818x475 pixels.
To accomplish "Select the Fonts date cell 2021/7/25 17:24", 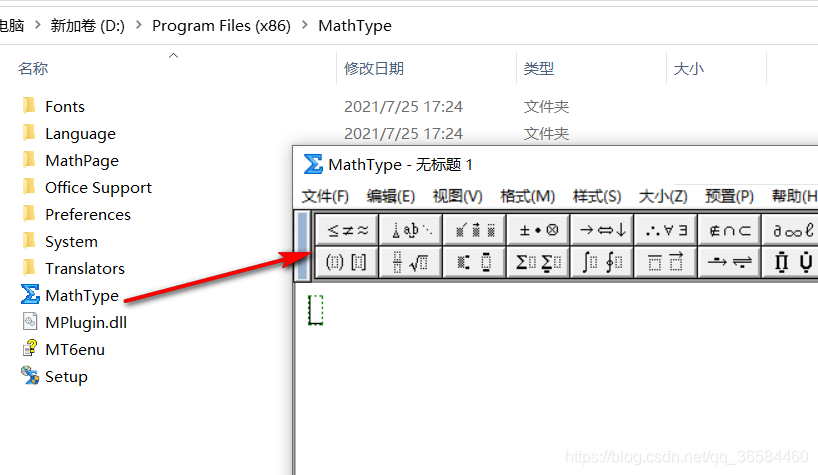I will 403,106.
